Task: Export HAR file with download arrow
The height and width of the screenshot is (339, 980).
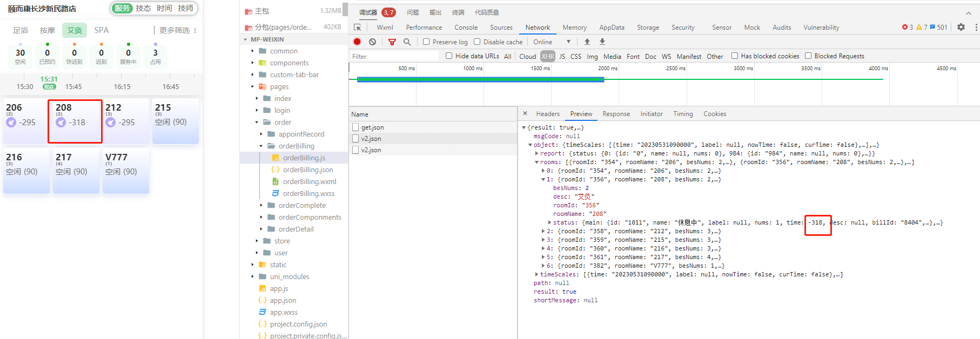Action: (x=602, y=42)
